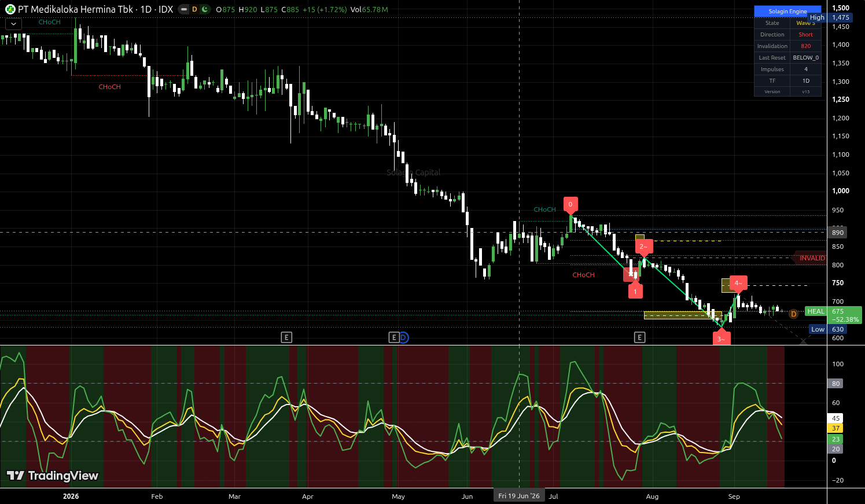The image size is (865, 504).
Task: Click the Vol 65.78 M value
Action: click(x=369, y=10)
